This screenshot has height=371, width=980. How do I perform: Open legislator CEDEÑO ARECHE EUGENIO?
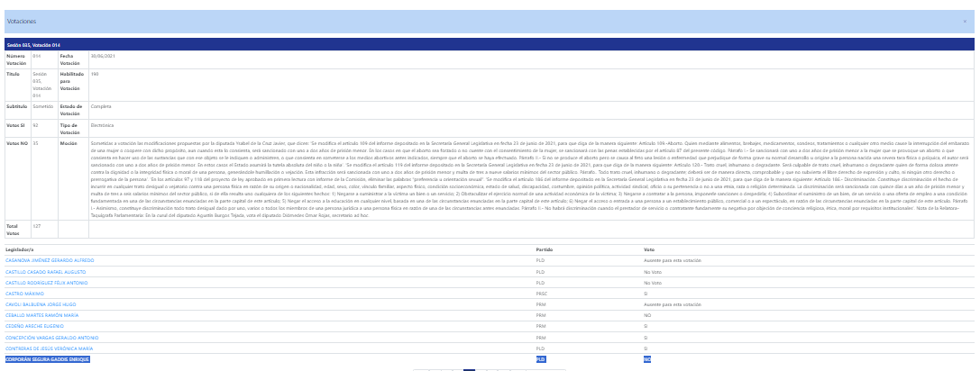tap(36, 326)
